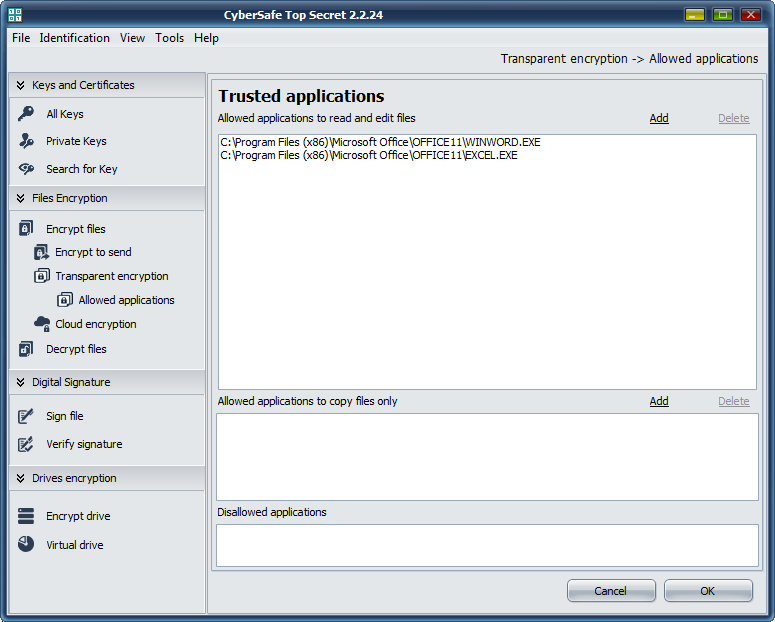Click the Encrypt to send icon
775x622 pixels.
(x=41, y=252)
